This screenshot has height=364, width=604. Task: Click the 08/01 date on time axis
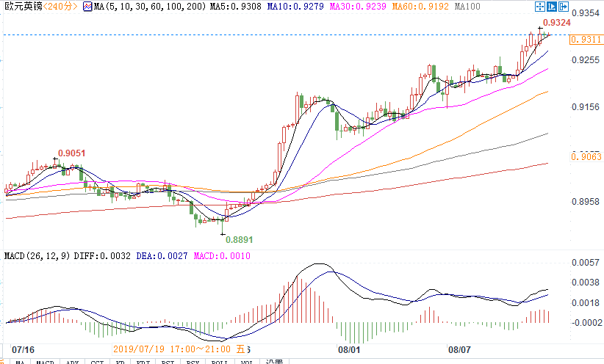pyautogui.click(x=348, y=350)
